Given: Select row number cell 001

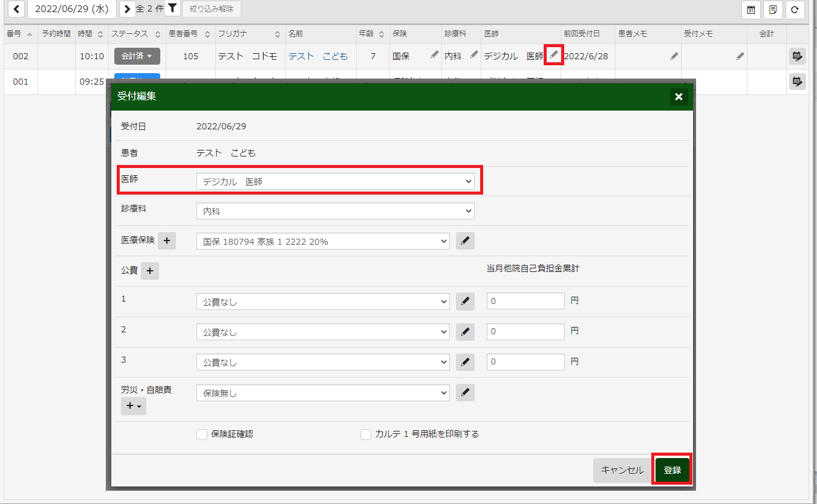Looking at the screenshot, I should pos(21,81).
